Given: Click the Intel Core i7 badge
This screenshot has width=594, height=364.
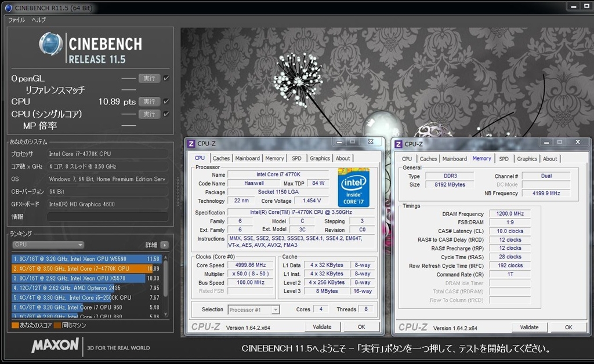Looking at the screenshot, I should (353, 187).
